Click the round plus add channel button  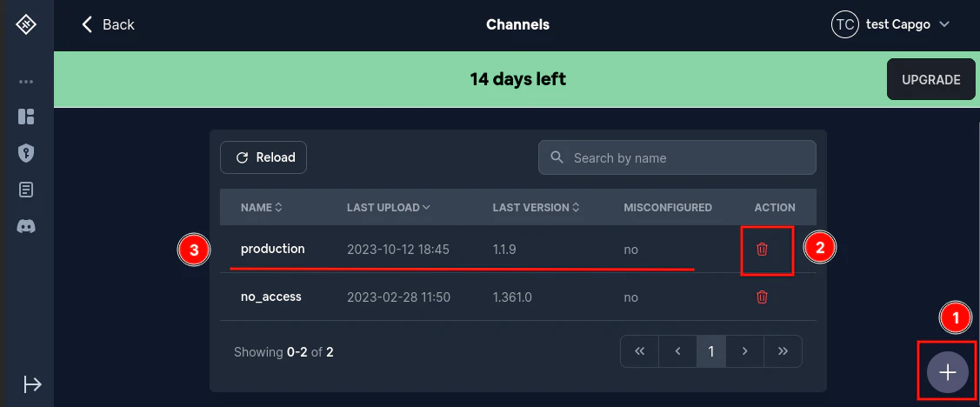point(947,372)
